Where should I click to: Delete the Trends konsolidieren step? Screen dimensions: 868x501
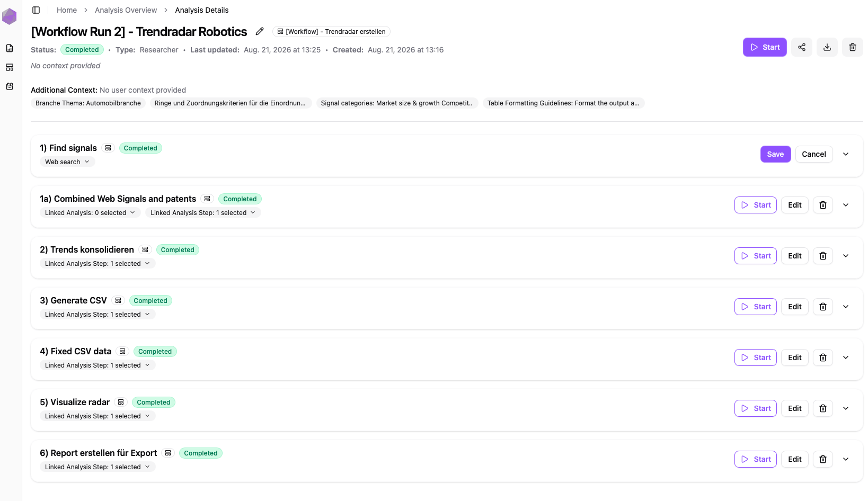(823, 256)
